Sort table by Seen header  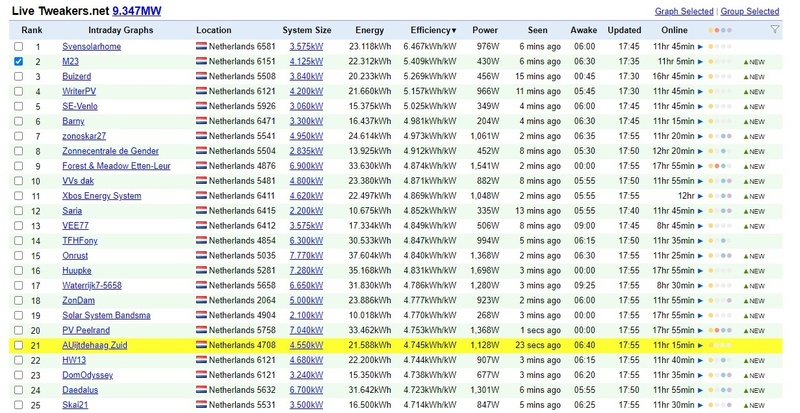[537, 30]
